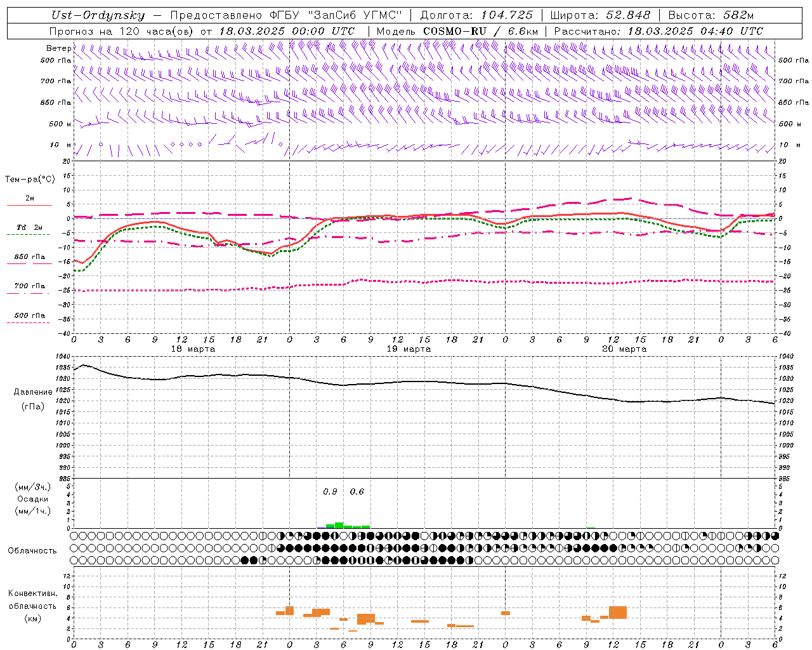
Task: Click the (гПа) pressure unit label
Action: 33,407
